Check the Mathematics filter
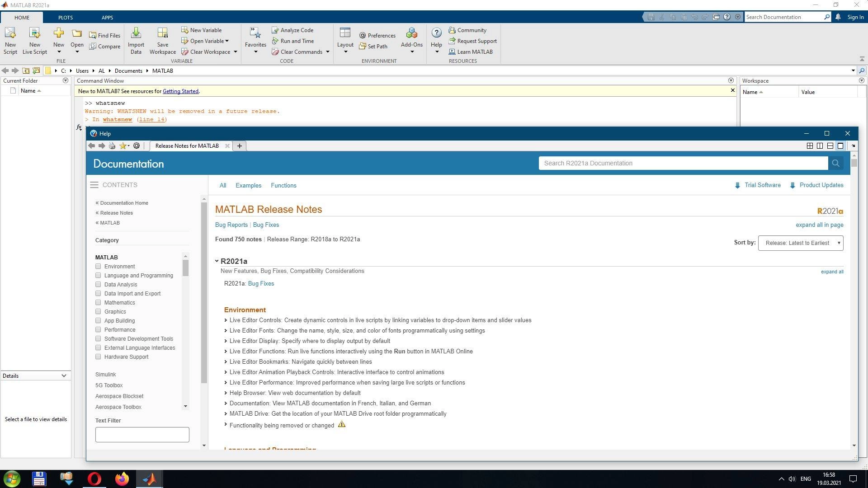The height and width of the screenshot is (488, 868). 98,302
